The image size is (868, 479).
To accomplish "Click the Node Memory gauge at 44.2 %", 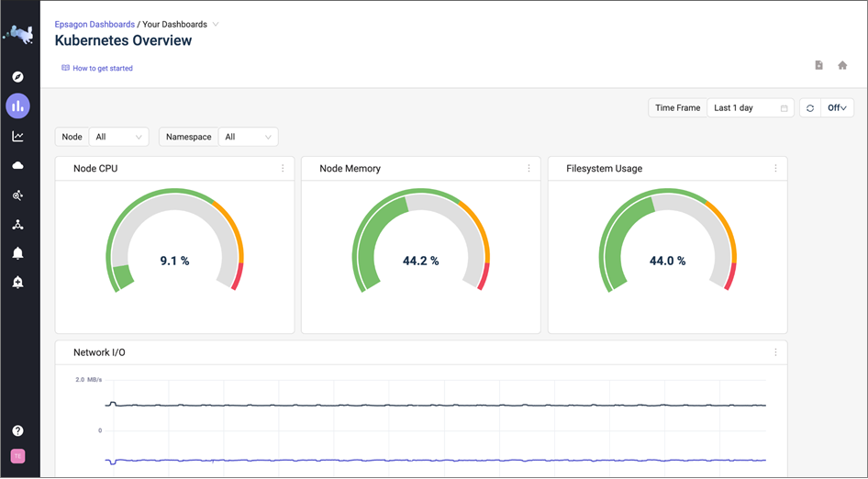I will pyautogui.click(x=421, y=240).
